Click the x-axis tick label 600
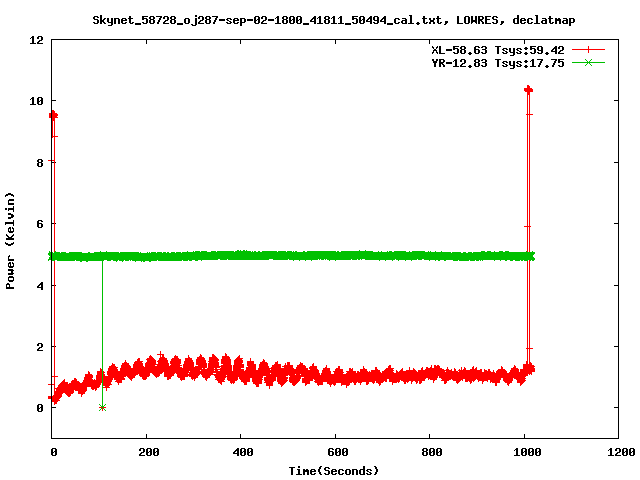The width and height of the screenshot is (640, 480). coord(338,452)
